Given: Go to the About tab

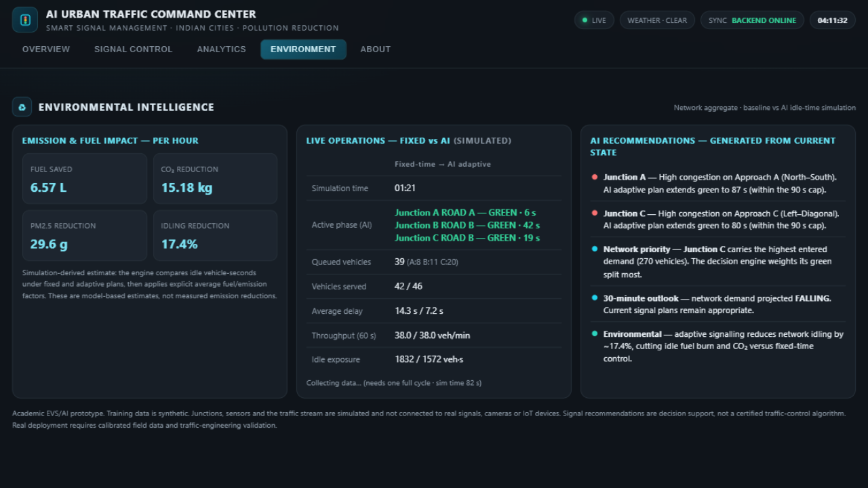Looking at the screenshot, I should click(x=376, y=49).
